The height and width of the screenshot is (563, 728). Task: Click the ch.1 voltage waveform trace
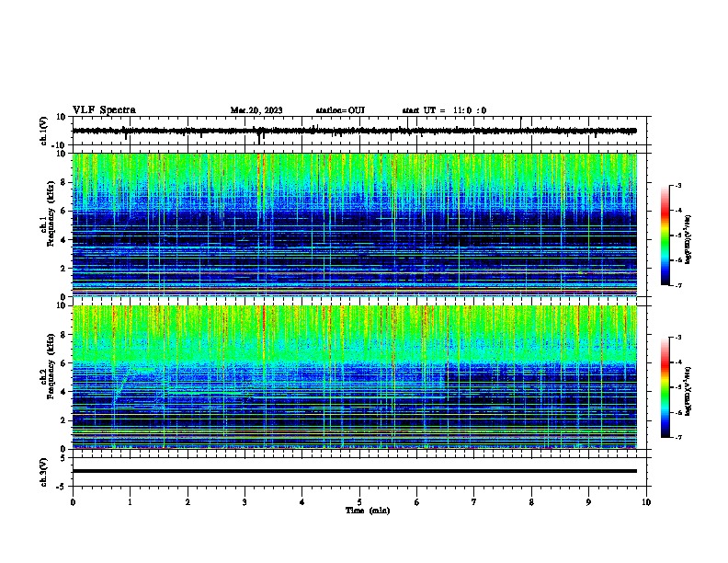coord(355,131)
